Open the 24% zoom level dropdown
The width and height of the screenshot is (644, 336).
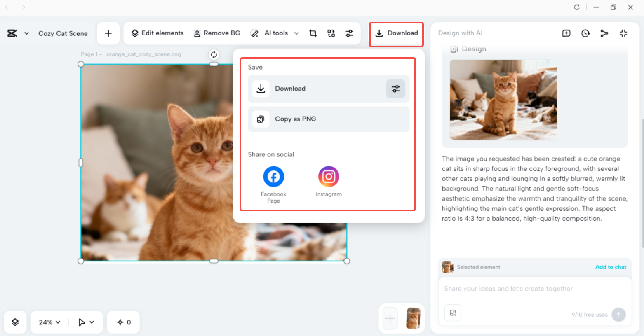pyautogui.click(x=49, y=322)
